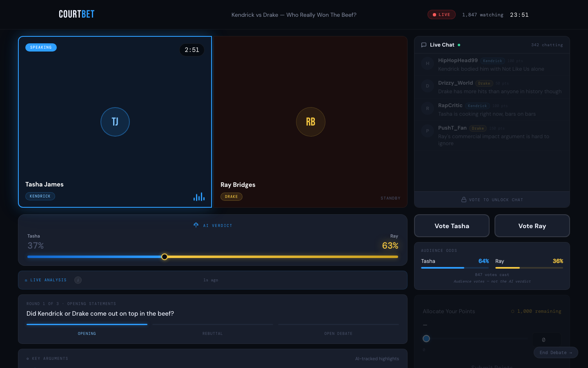The height and width of the screenshot is (368, 588).
Task: Click the '342 chatting' count
Action: coord(547,45)
